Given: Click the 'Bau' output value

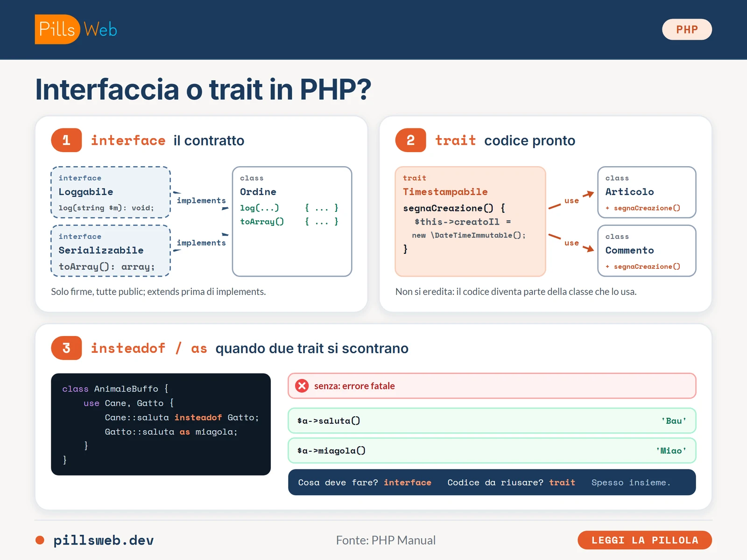Looking at the screenshot, I should pos(674,420).
